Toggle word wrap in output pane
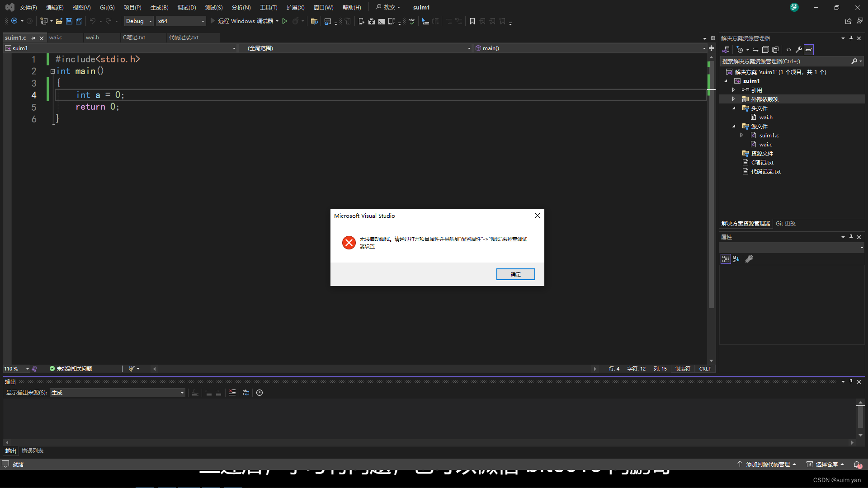This screenshot has height=488, width=868. (246, 393)
